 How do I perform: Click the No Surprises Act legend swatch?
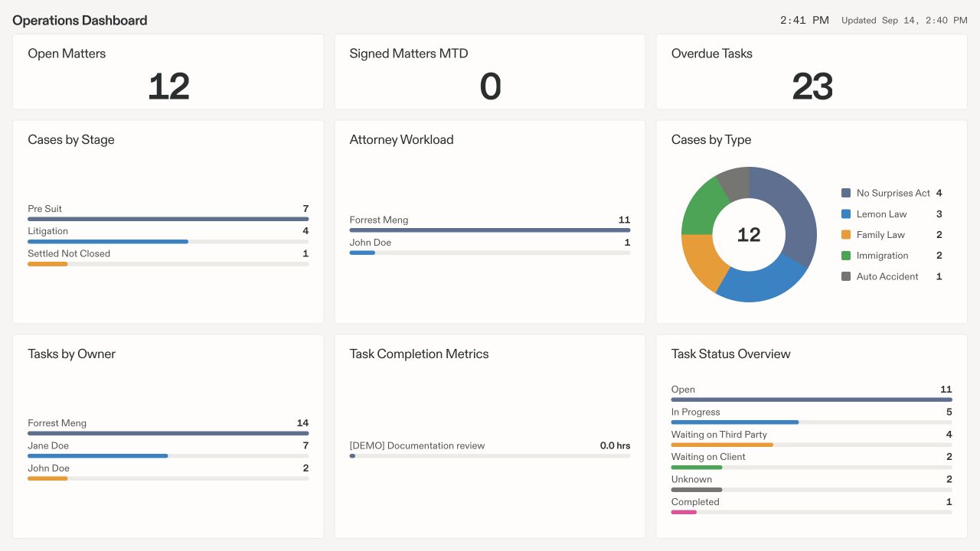[x=846, y=194]
